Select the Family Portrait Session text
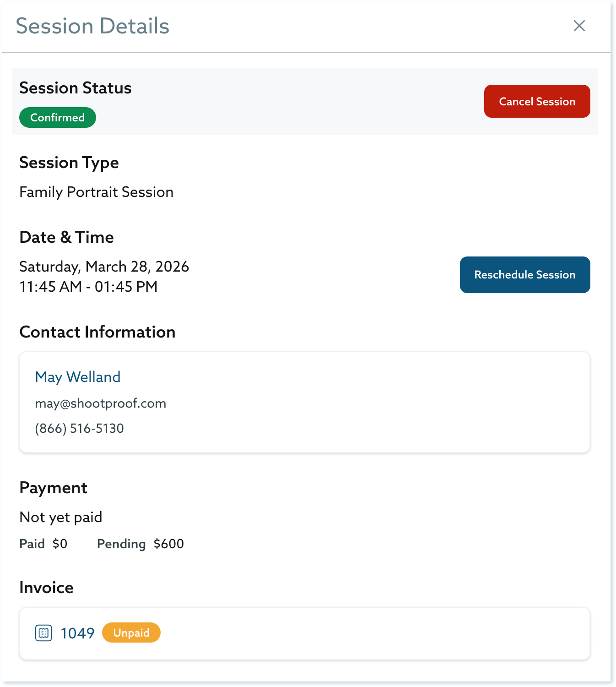 [97, 192]
